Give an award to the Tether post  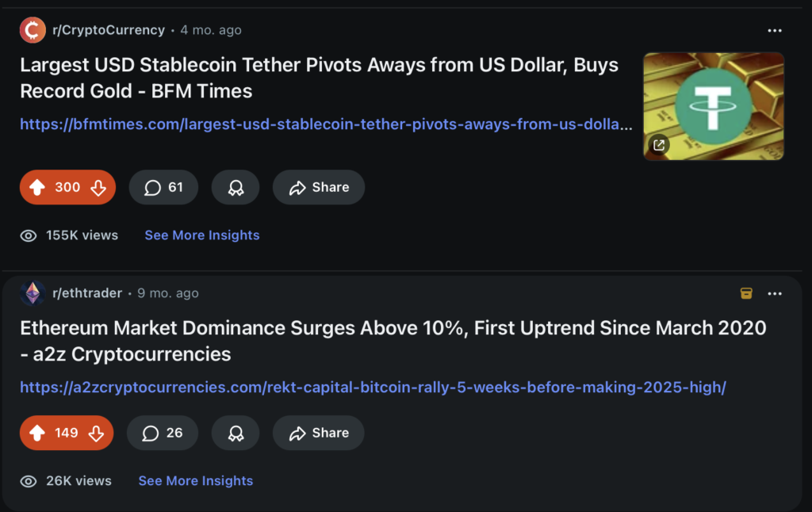point(236,187)
